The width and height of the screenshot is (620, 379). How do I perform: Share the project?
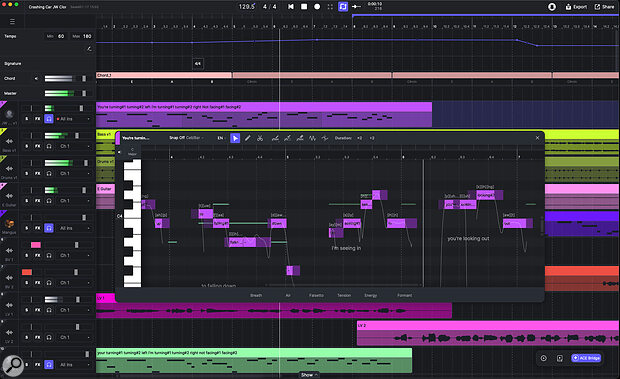click(x=605, y=7)
